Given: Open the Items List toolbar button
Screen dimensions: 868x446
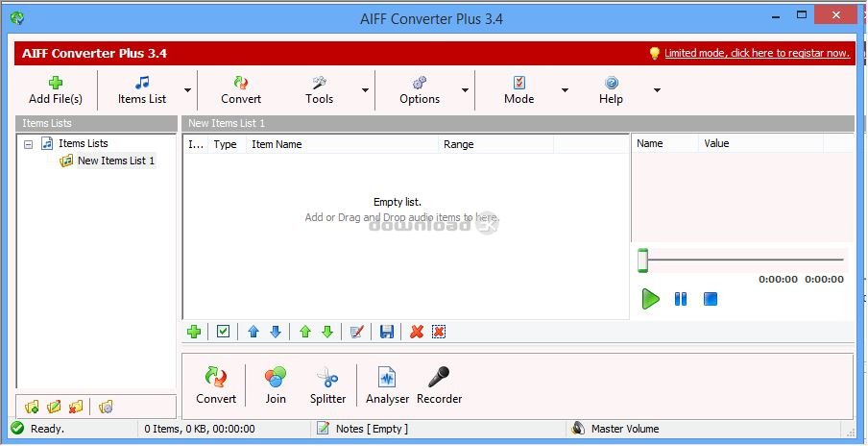Looking at the screenshot, I should pos(142,90).
